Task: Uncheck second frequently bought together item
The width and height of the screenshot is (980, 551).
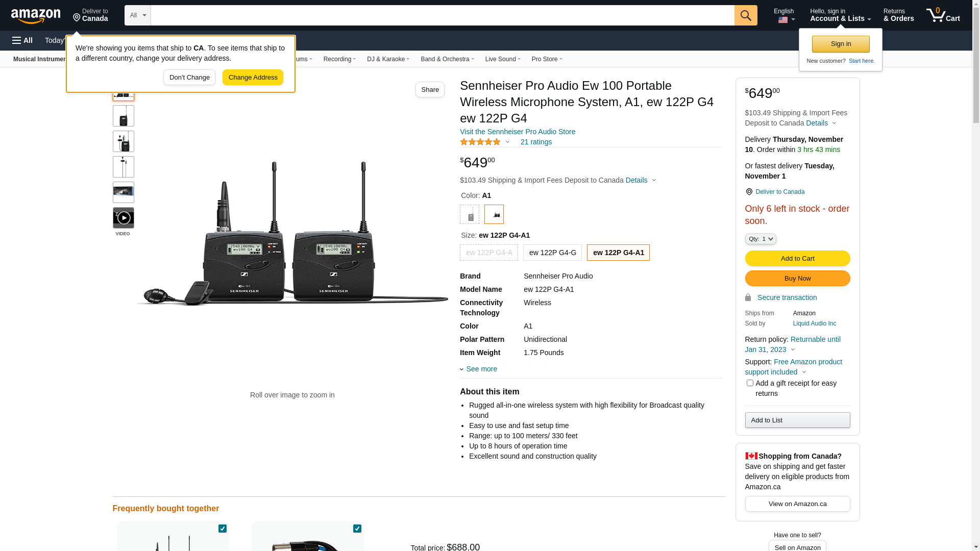Action: tap(357, 529)
